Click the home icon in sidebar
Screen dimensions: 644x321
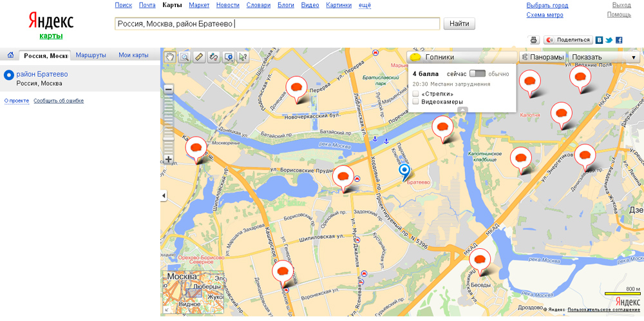pyautogui.click(x=10, y=55)
